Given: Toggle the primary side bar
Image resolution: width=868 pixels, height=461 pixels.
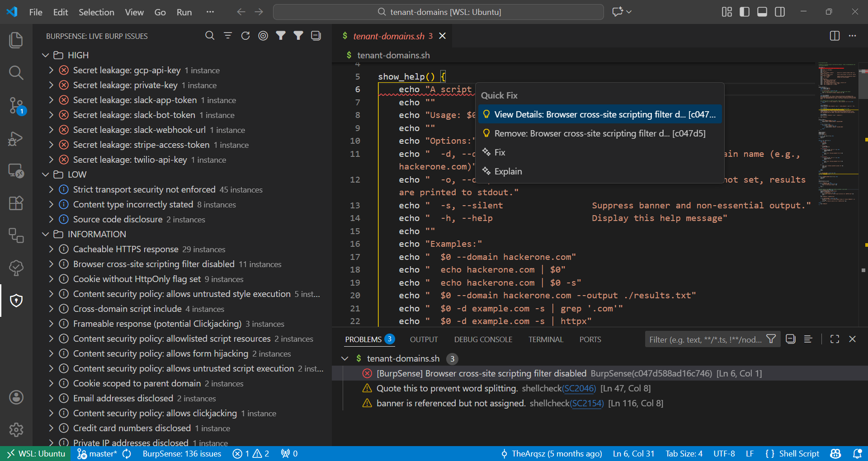Looking at the screenshot, I should (x=744, y=12).
